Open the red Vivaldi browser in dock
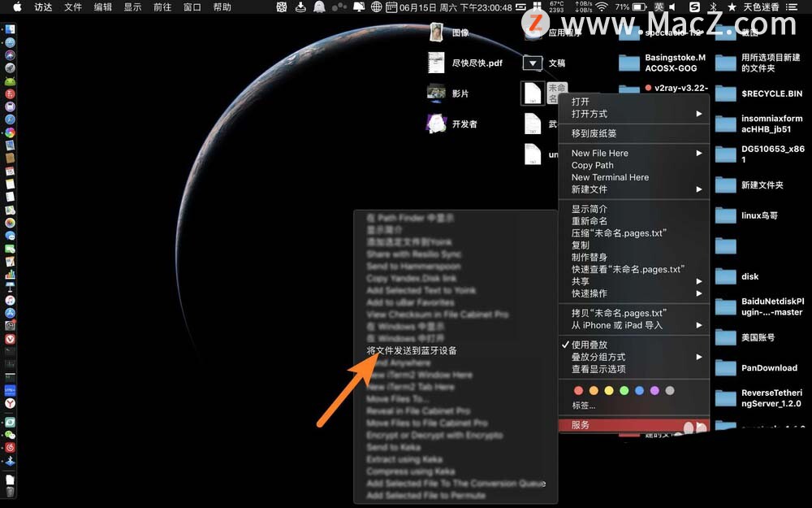The width and height of the screenshot is (812, 508). 10,339
